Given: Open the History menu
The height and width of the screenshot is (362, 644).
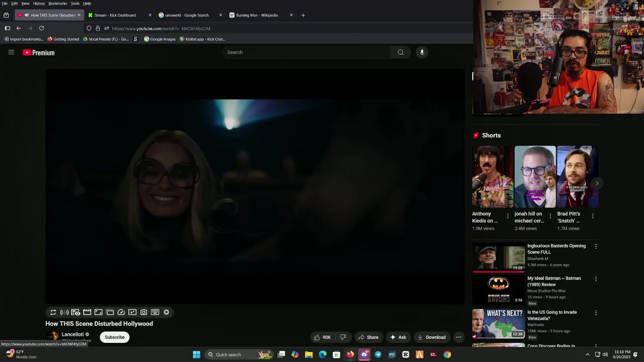Looking at the screenshot, I should coord(39,4).
